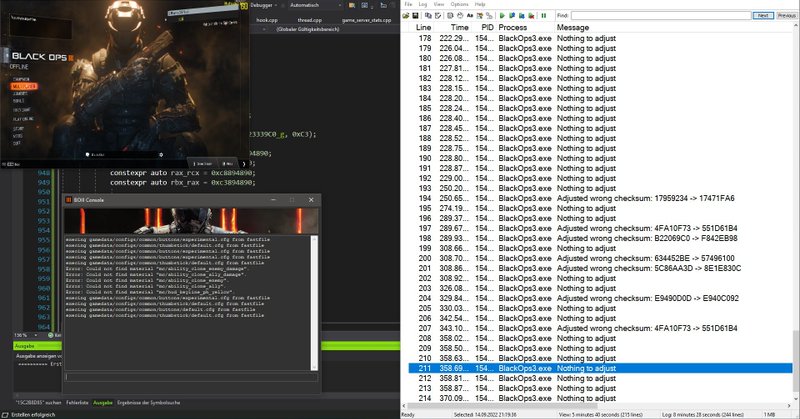Switch to the hook.cpp editor tab
The image size is (800, 419).
click(x=267, y=20)
